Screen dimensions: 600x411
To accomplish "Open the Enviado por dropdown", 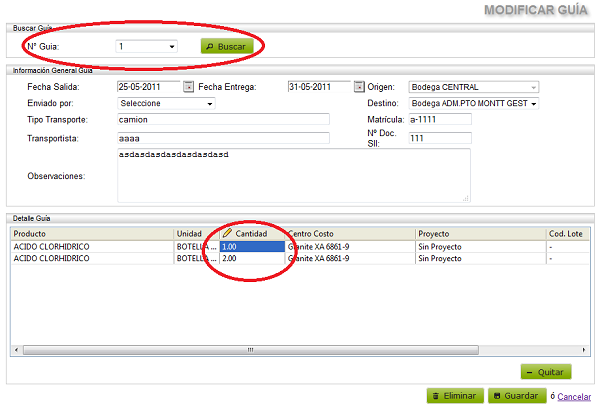I will (166, 103).
